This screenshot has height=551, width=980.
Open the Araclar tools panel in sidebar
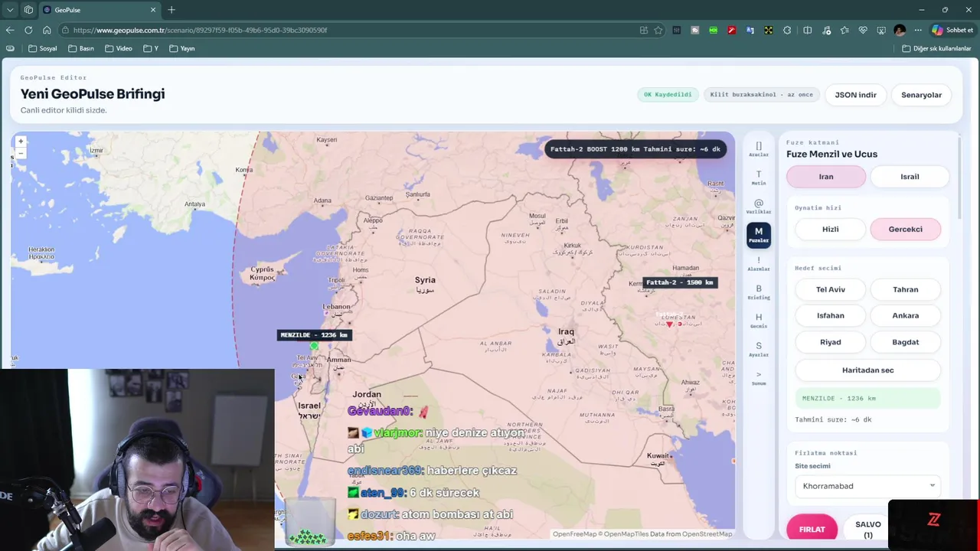[x=759, y=149]
